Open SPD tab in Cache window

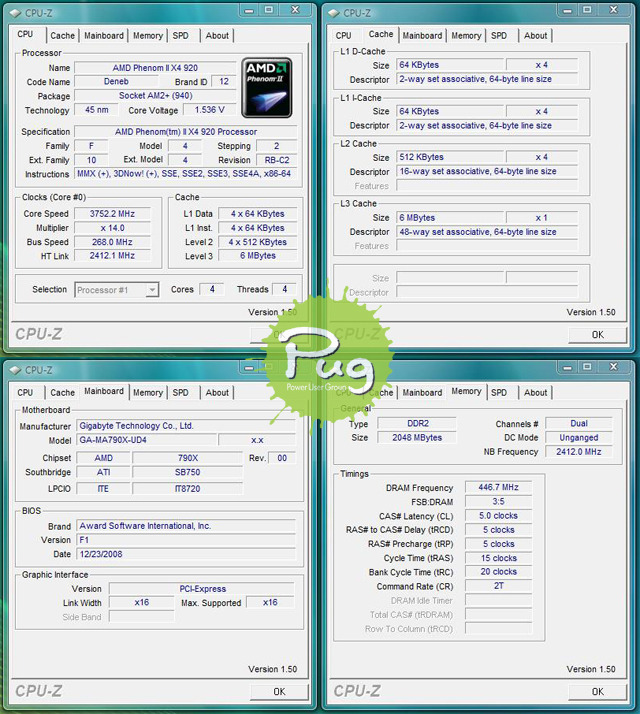coord(499,36)
